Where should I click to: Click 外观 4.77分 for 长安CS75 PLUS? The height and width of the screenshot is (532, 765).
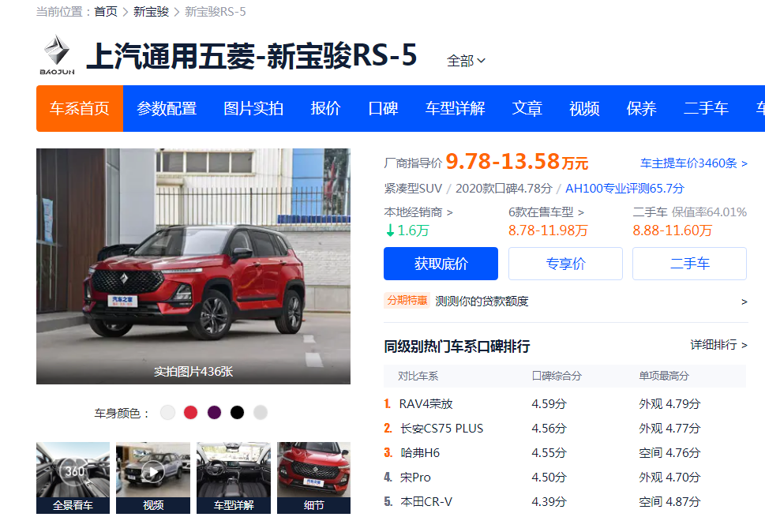coord(669,428)
